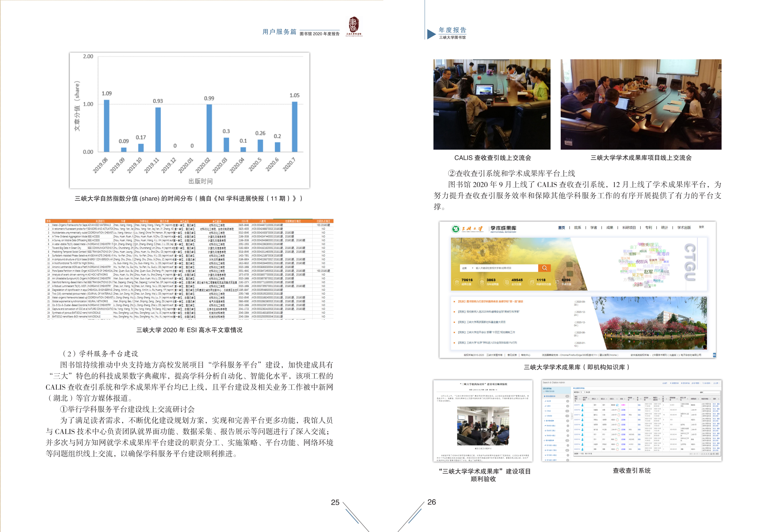This screenshot has width=766, height=532.
Task: Click the 帮助中心 footer link
Action: point(525,355)
